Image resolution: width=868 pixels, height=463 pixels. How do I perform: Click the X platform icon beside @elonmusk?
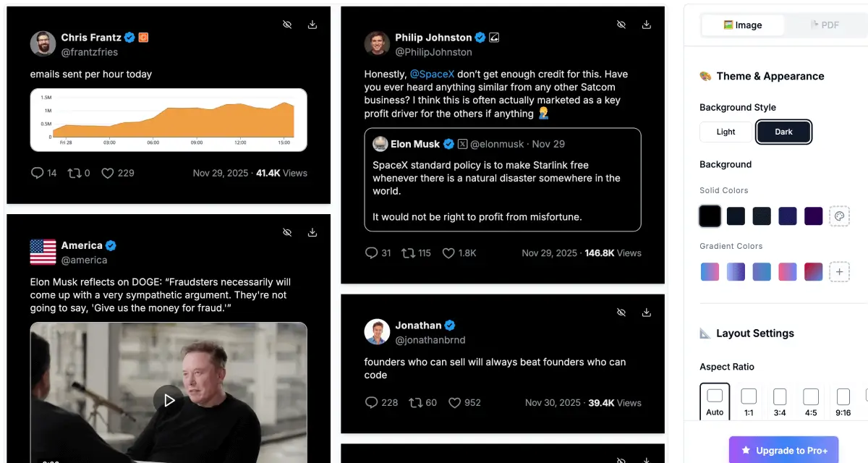click(x=461, y=143)
